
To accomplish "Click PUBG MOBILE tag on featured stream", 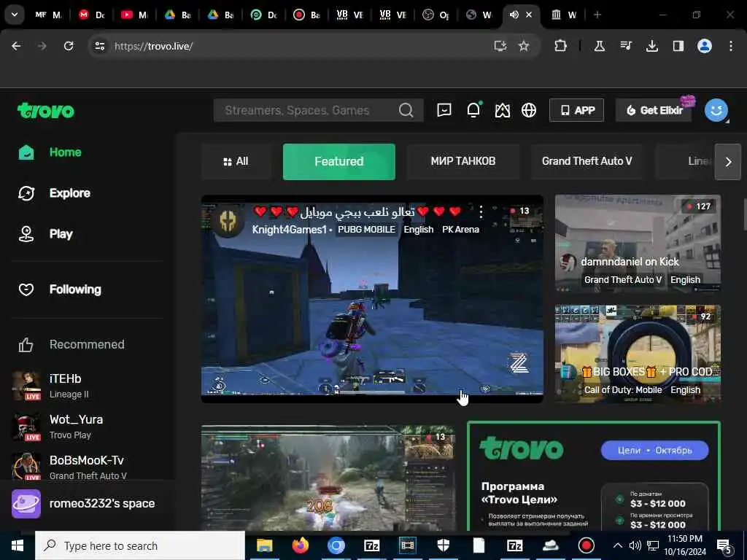I will (366, 230).
